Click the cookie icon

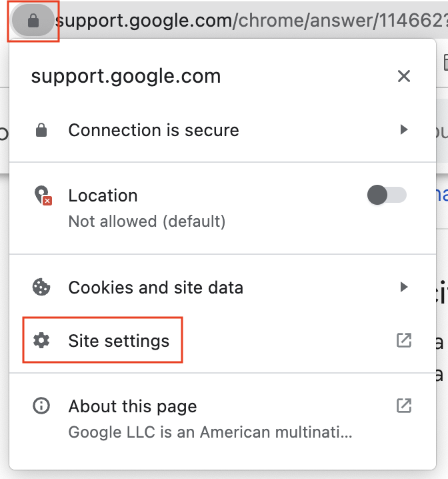point(41,288)
